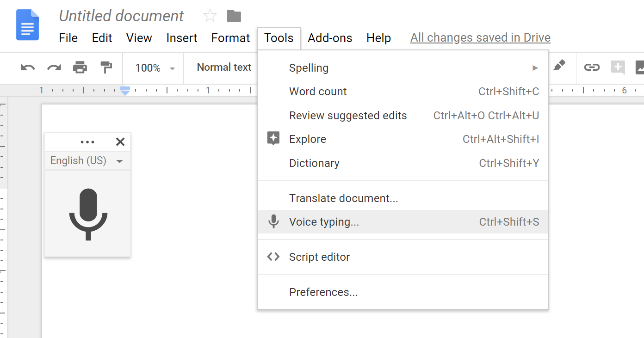
Task: Select the paint format roller icon
Action: (106, 68)
